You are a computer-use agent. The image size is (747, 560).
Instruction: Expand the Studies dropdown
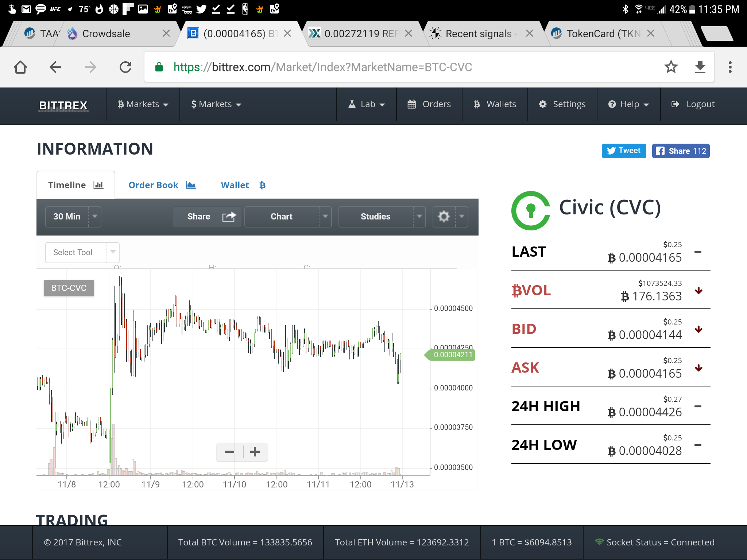click(x=419, y=217)
